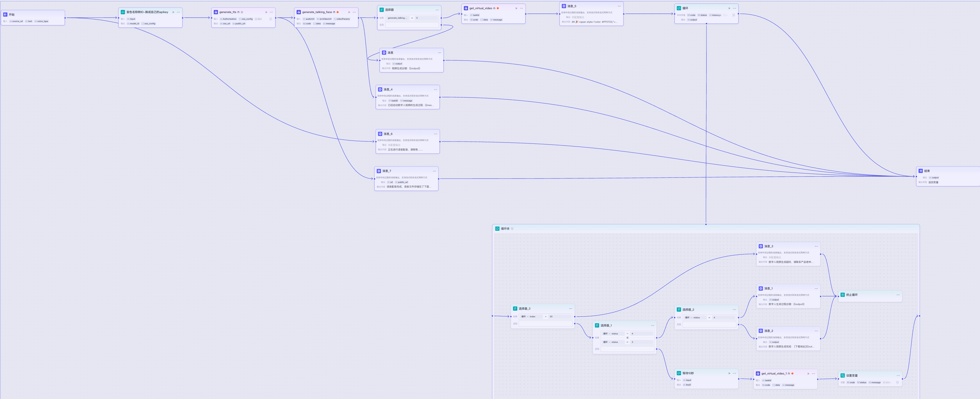Expand extra inputs on generate_tts node
The width and height of the screenshot is (980, 399).
coord(271,19)
